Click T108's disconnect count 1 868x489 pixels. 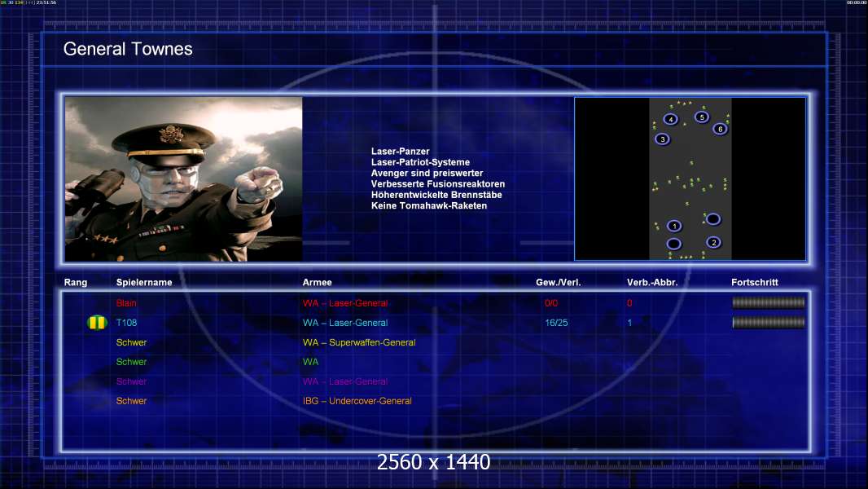pyautogui.click(x=629, y=323)
